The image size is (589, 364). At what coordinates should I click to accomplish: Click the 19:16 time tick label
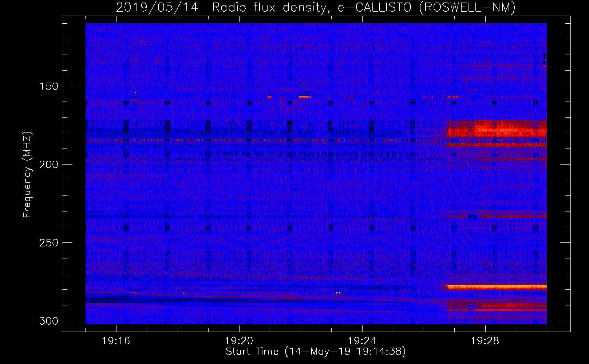(x=116, y=341)
